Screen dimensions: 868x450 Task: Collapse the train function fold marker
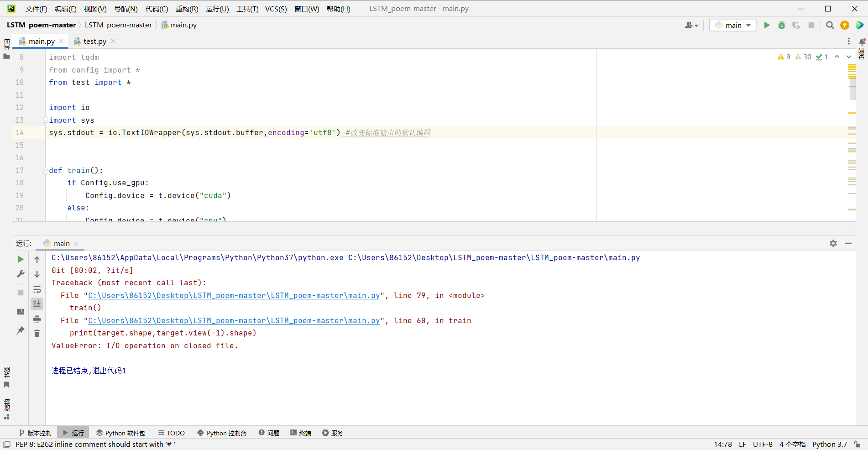(45, 171)
